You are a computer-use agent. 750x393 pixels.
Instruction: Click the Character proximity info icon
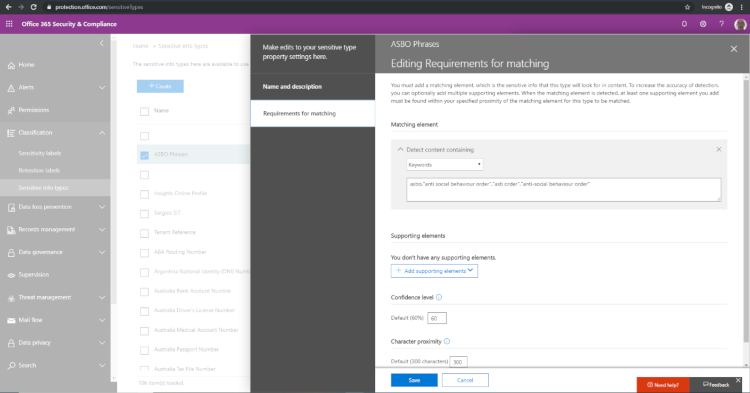pos(447,341)
